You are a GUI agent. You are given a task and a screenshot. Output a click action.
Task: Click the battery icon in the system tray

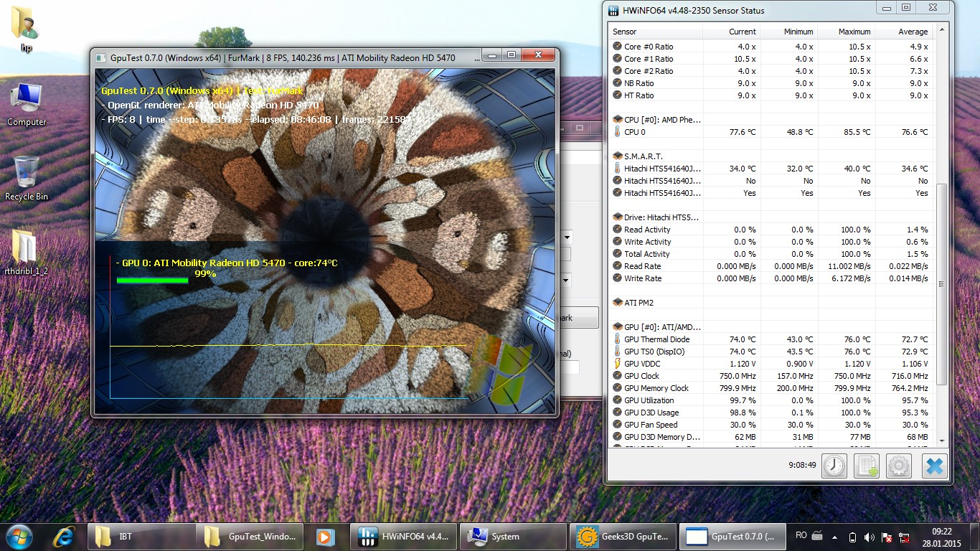tap(852, 537)
